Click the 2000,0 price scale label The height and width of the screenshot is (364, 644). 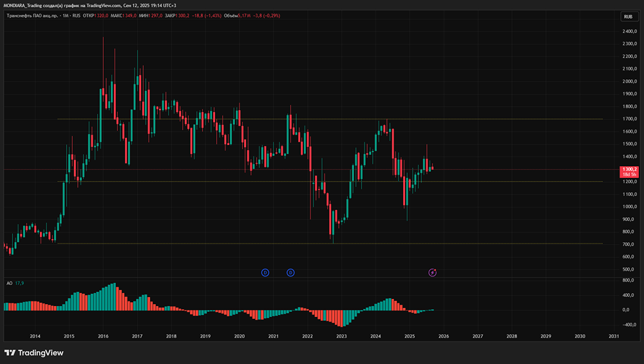coord(630,81)
